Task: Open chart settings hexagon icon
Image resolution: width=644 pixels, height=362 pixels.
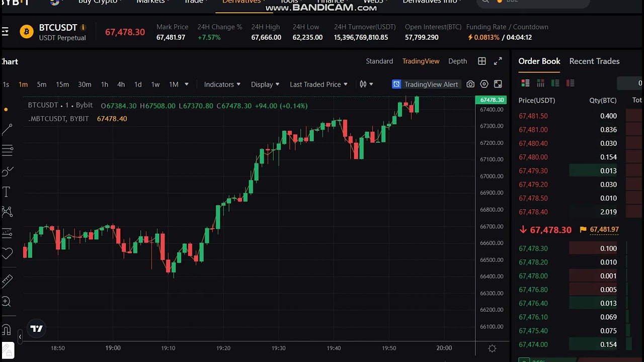Action: pos(484,84)
